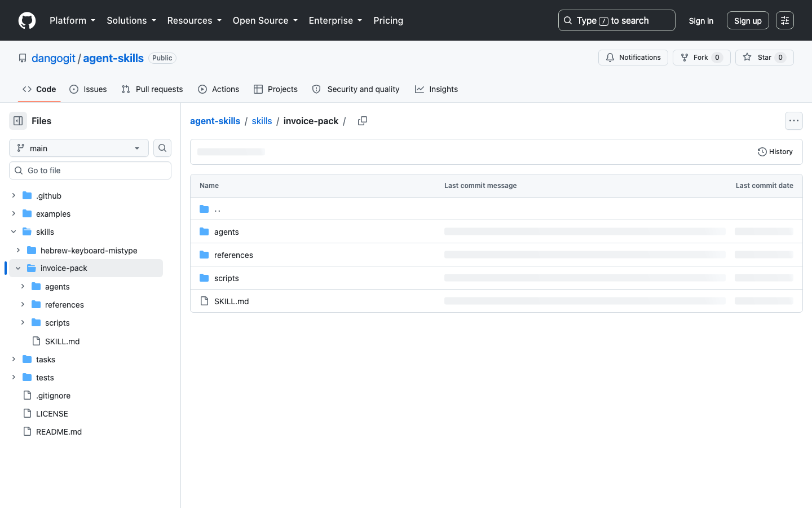Click the references folder icon in the file table
The height and width of the screenshot is (508, 812).
[x=204, y=255]
